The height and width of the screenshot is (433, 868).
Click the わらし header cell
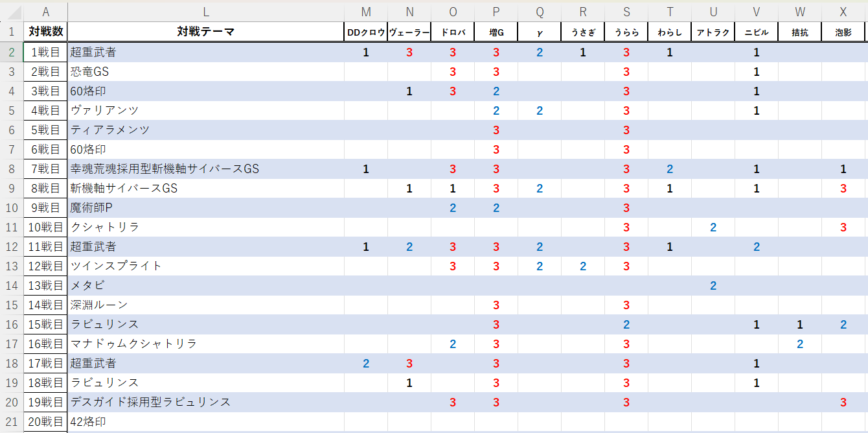[x=670, y=32]
